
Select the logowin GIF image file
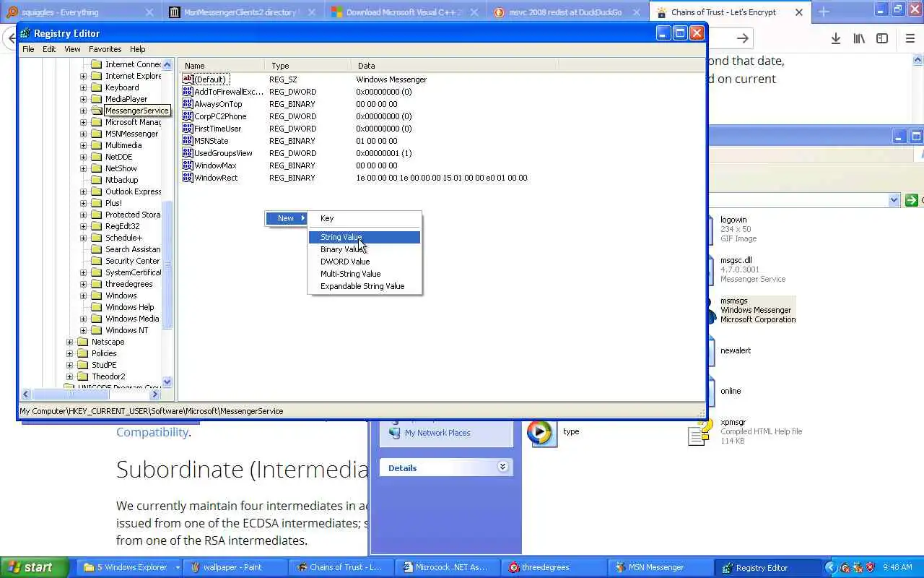(738, 229)
